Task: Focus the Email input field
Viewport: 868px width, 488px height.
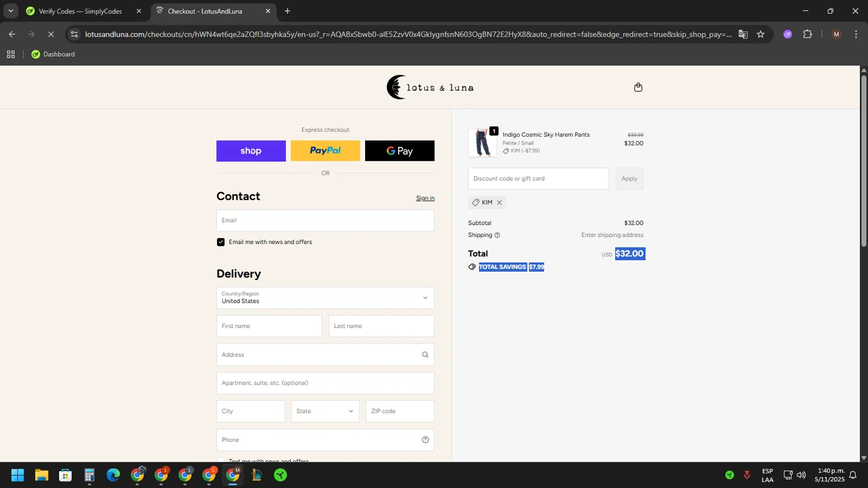Action: point(325,220)
